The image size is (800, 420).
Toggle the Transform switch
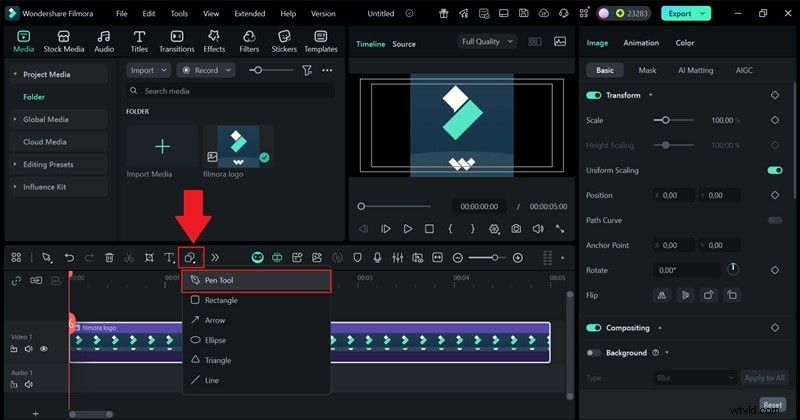pyautogui.click(x=593, y=95)
